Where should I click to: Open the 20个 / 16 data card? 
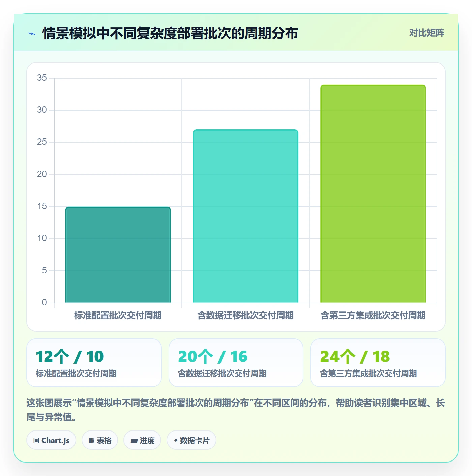pyautogui.click(x=236, y=363)
